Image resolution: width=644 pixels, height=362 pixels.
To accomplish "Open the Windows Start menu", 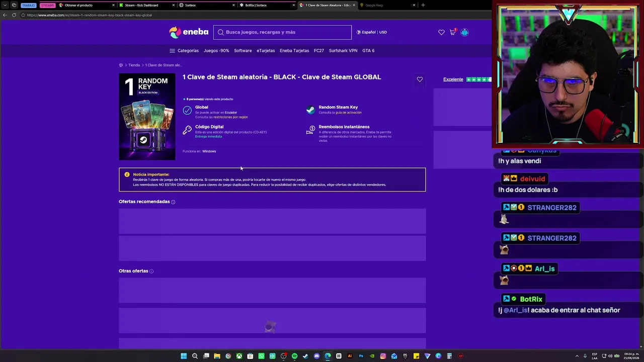I will point(184,356).
